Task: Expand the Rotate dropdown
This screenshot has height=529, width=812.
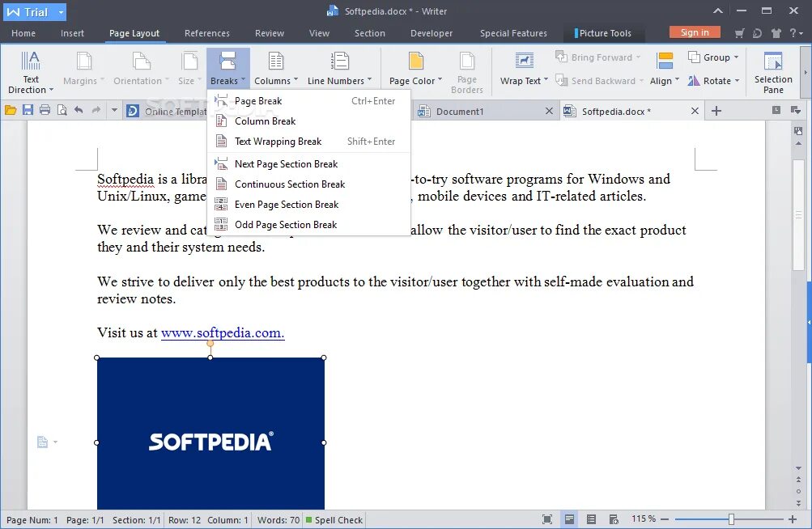Action: pyautogui.click(x=737, y=80)
